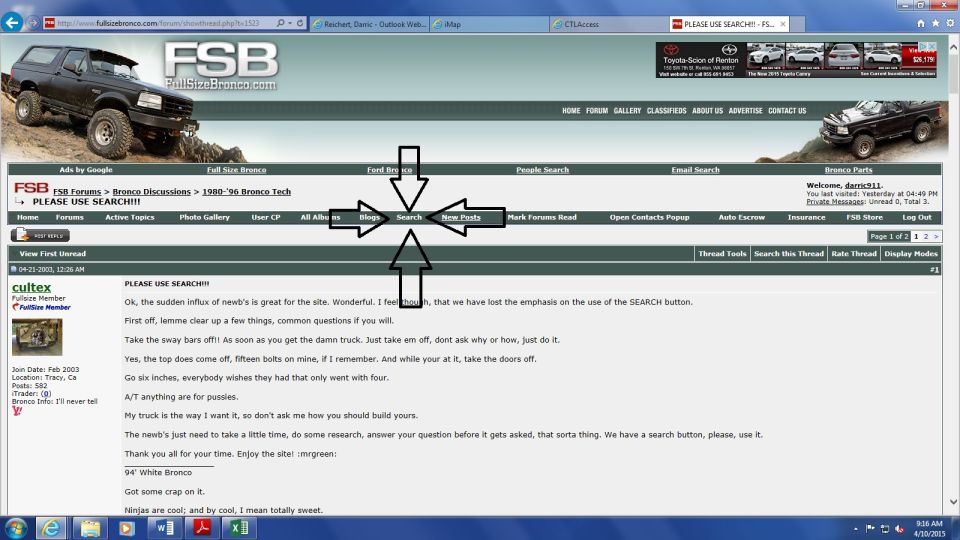This screenshot has width=960, height=540.
Task: Click the browser back arrow button
Action: (x=12, y=23)
